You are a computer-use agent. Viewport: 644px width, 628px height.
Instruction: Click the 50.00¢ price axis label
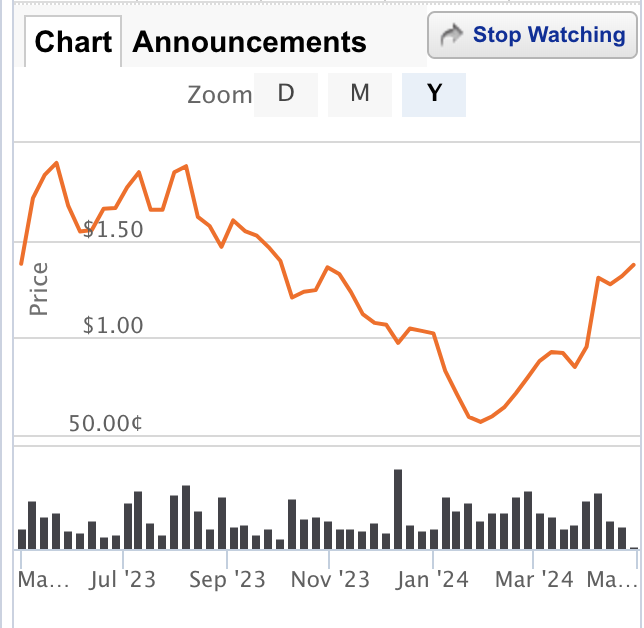[x=106, y=423]
